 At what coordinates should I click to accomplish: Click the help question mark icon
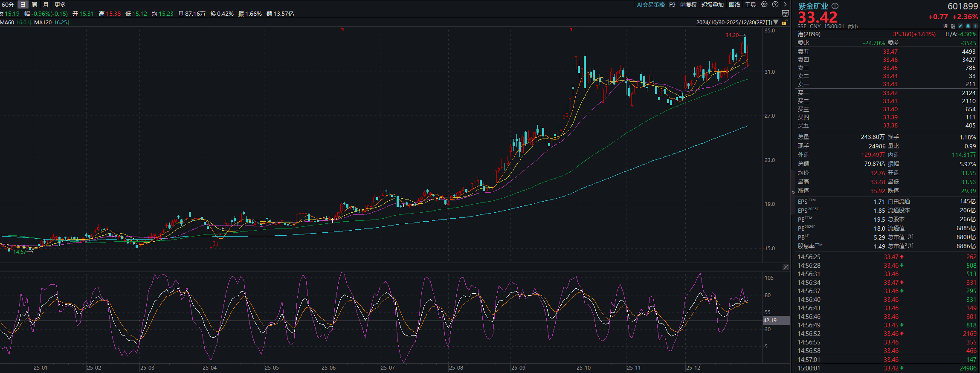(x=775, y=5)
